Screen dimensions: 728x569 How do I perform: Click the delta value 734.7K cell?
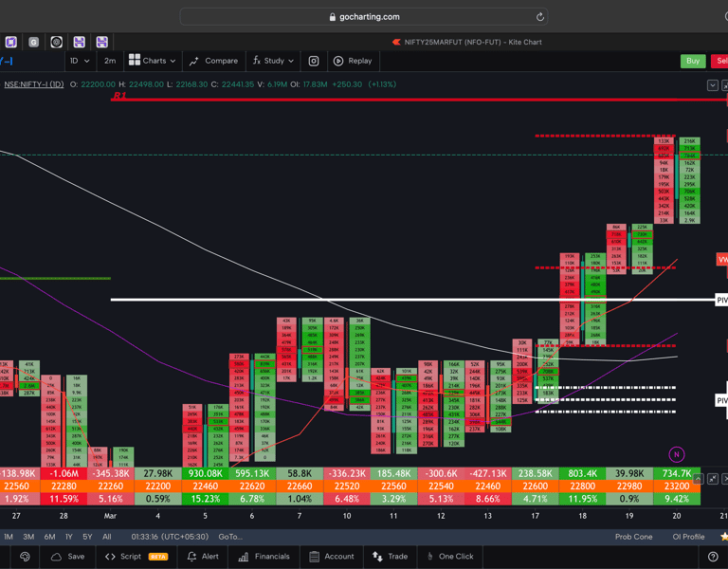[677, 473]
